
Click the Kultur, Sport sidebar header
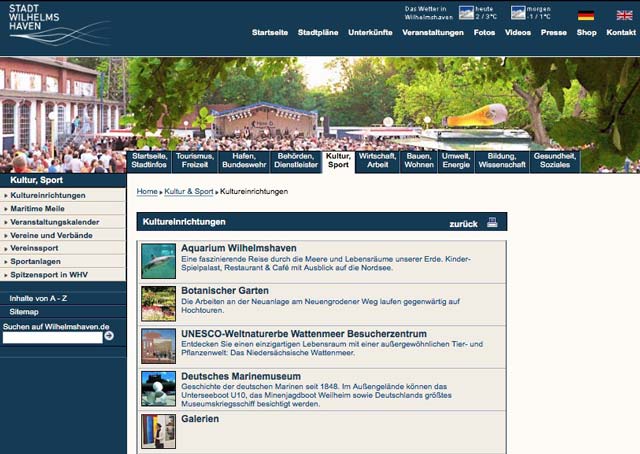point(36,180)
